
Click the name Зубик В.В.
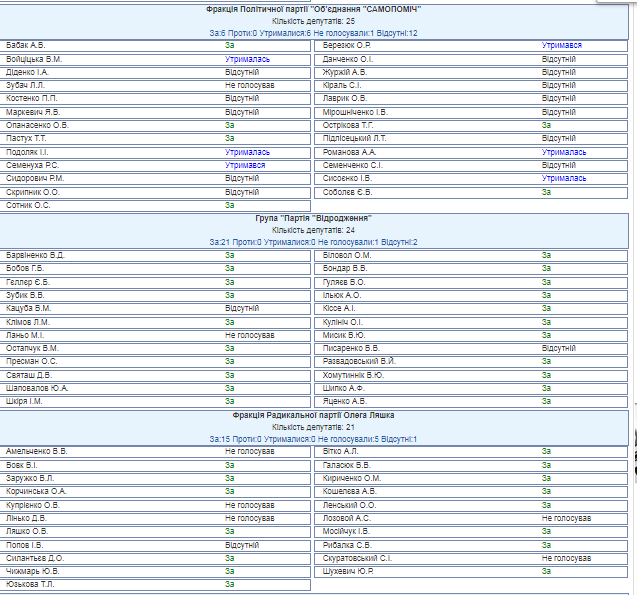(25, 295)
